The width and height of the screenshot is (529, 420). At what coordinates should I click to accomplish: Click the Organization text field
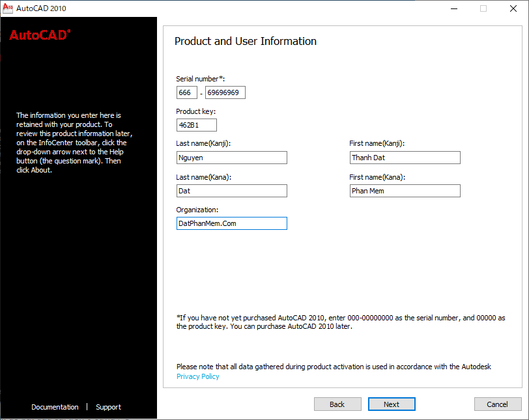click(231, 223)
